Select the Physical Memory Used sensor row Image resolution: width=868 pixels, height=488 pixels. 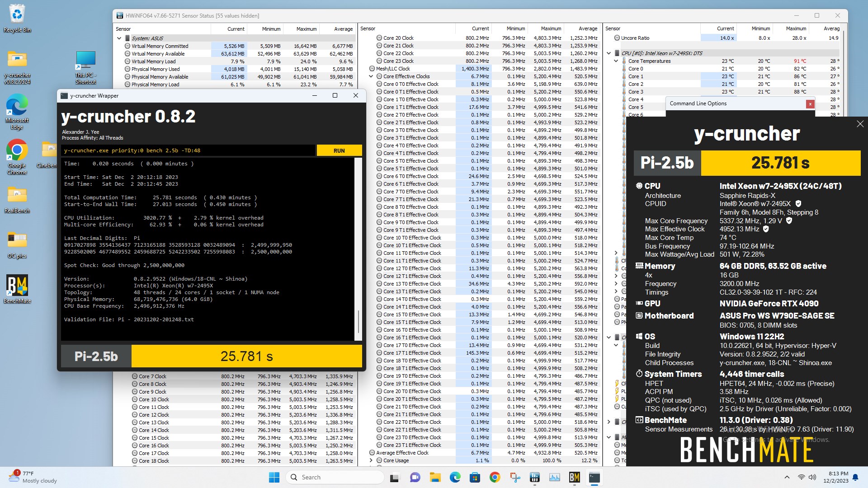pyautogui.click(x=235, y=69)
